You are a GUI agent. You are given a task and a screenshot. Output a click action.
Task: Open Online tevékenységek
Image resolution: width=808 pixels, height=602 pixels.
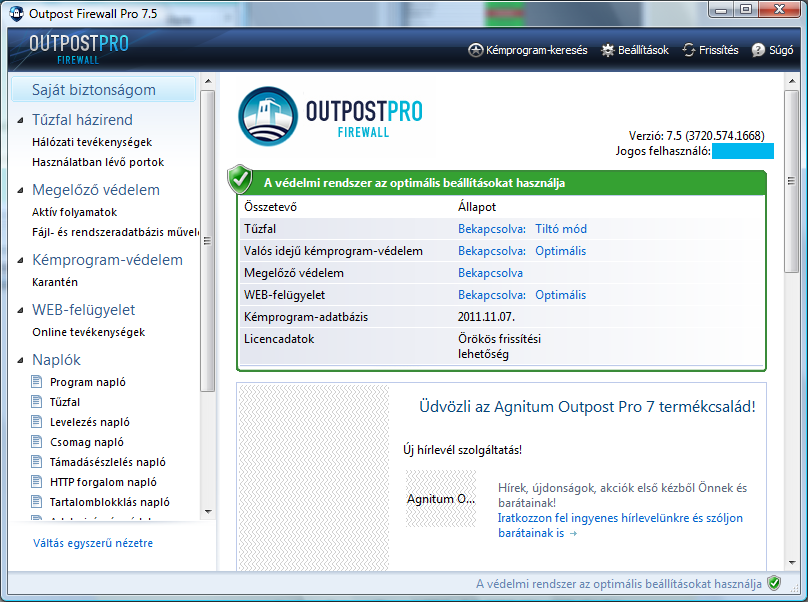tap(88, 332)
